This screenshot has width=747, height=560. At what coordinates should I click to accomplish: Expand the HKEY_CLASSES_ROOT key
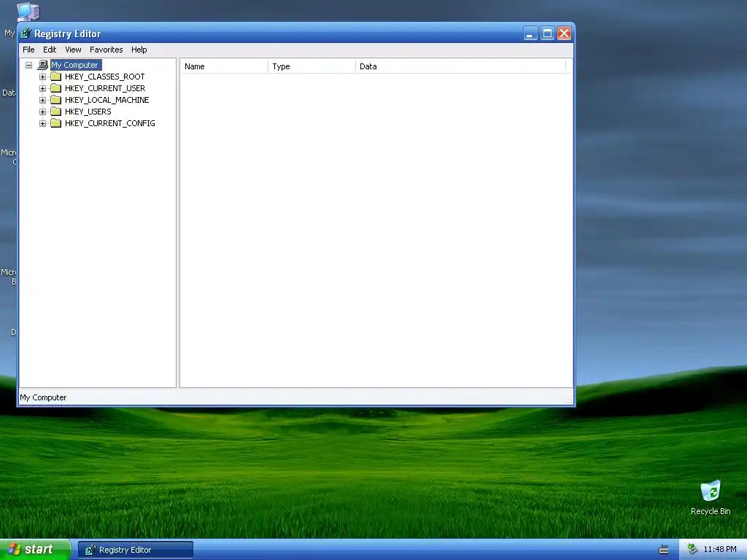(42, 77)
